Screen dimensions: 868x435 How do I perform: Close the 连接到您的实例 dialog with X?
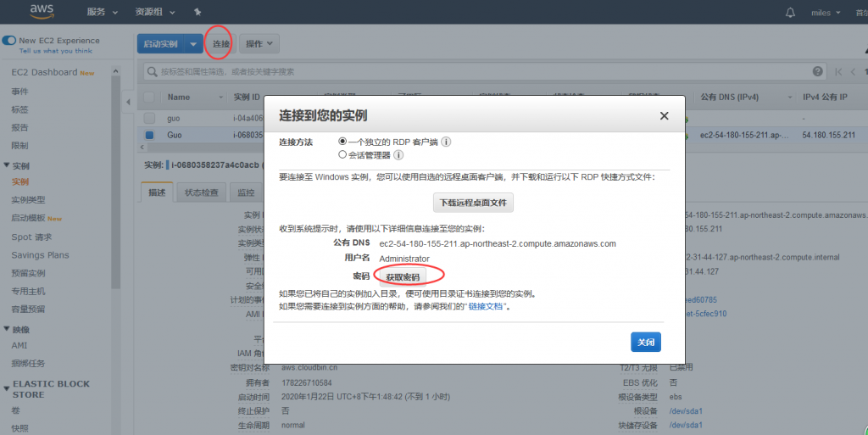coord(665,116)
